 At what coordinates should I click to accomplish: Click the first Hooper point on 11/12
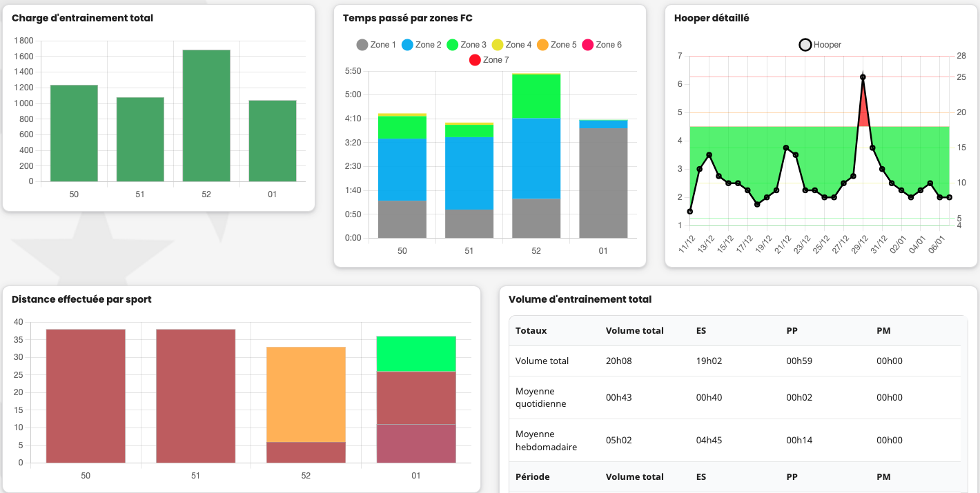click(689, 212)
